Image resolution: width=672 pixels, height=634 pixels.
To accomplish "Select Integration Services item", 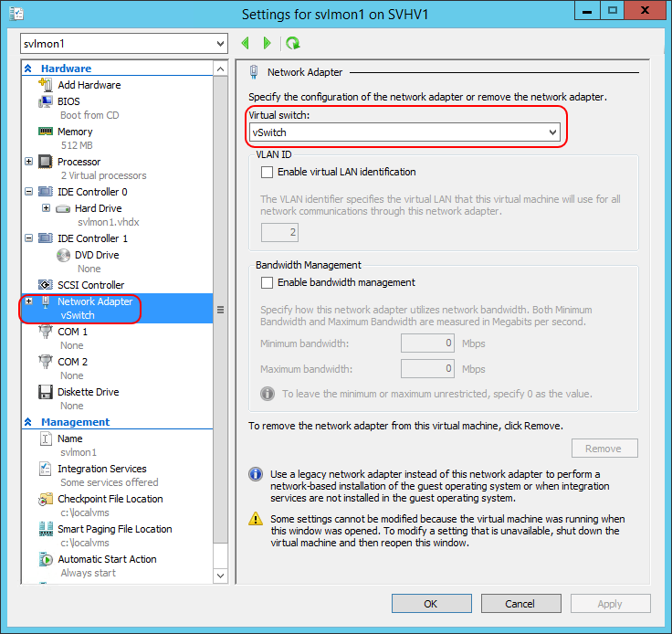I will (102, 469).
